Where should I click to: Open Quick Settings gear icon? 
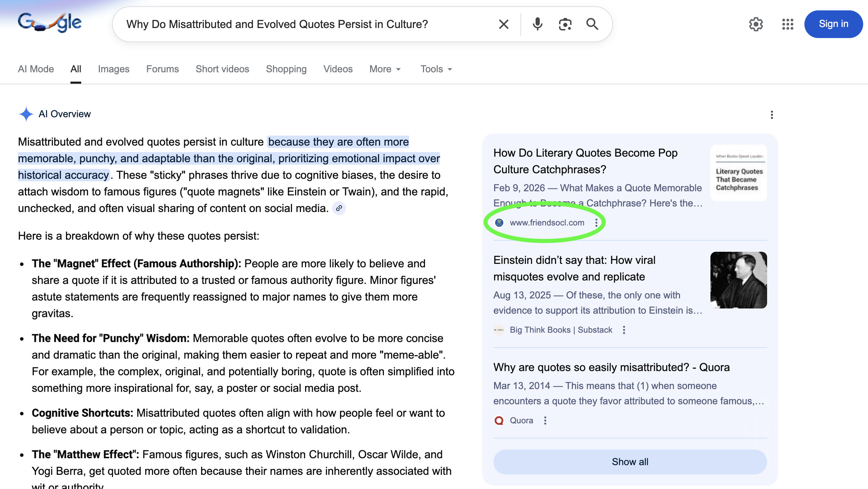coord(756,24)
